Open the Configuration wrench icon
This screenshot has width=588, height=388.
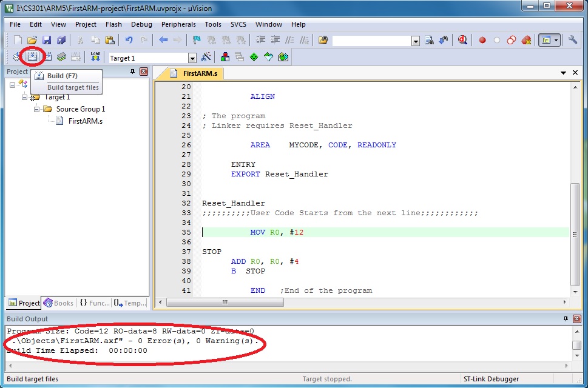coord(573,40)
